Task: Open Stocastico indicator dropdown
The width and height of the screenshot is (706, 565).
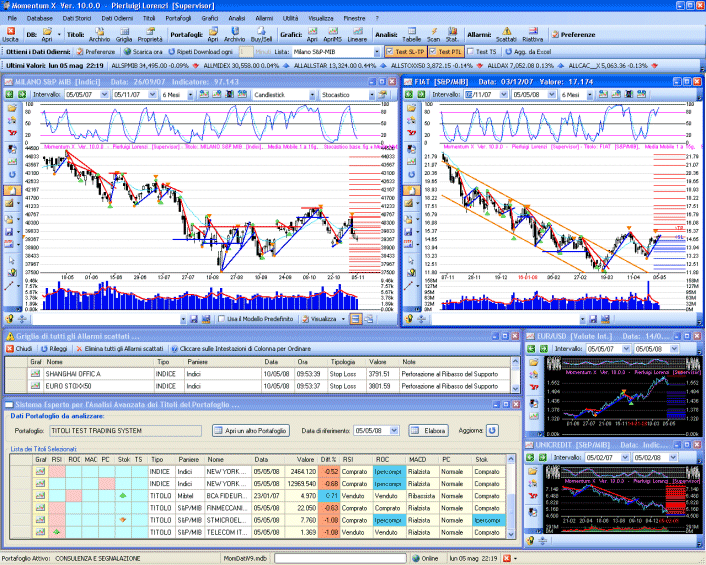Action: pos(371,95)
